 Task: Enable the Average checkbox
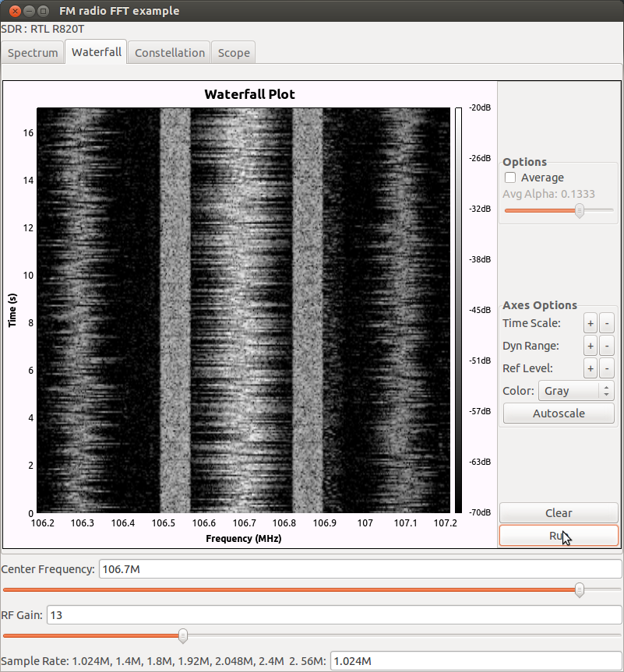point(511,178)
